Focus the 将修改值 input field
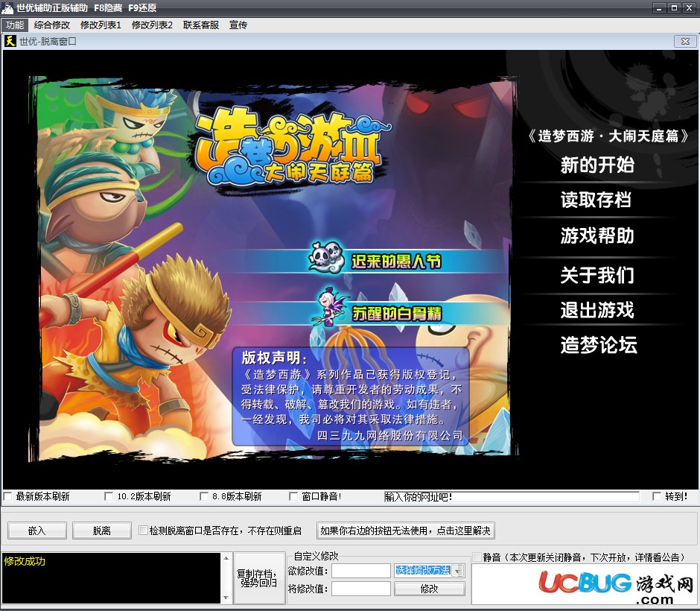This screenshot has width=700, height=611. 361,589
